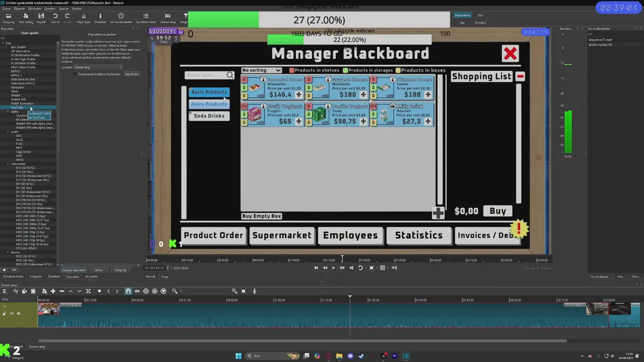644x362 pixels.
Task: Open Özellikler info icon in toolbar
Action: [x=101, y=18]
